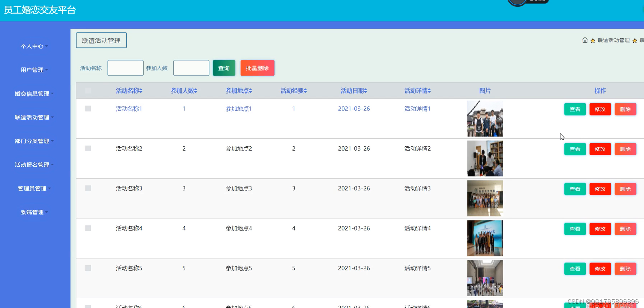
Task: Open the image thumbnail for 活动名称3
Action: [x=485, y=198]
